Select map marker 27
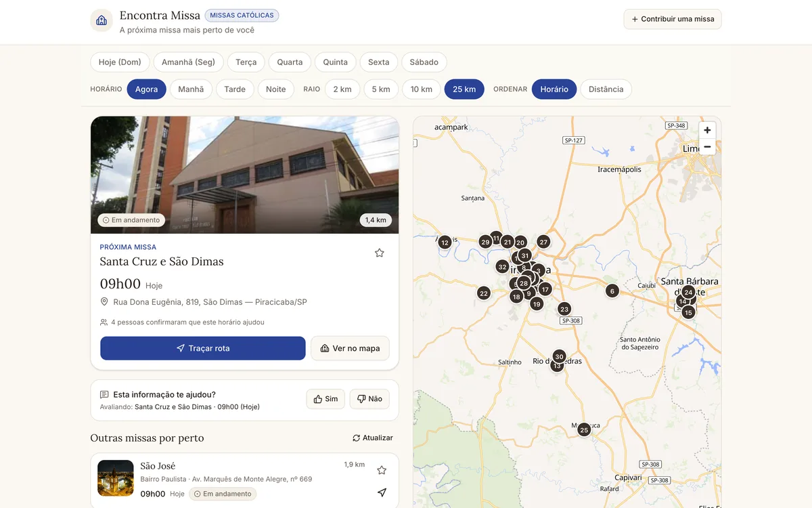This screenshot has height=508, width=812. point(543,242)
